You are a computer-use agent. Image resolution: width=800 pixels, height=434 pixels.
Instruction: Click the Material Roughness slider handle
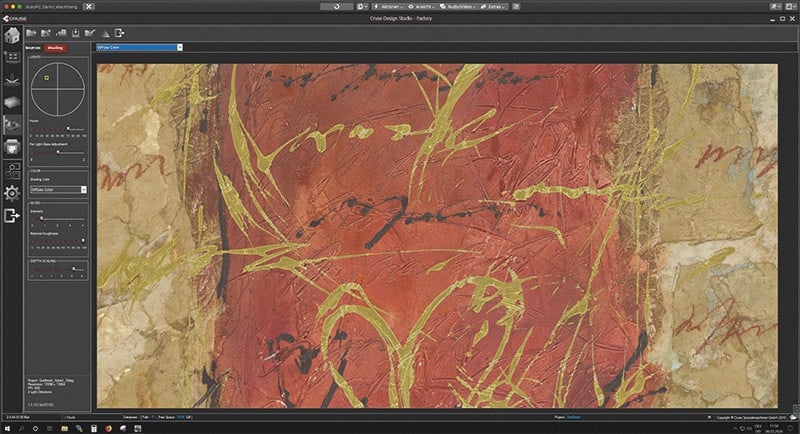click(83, 241)
